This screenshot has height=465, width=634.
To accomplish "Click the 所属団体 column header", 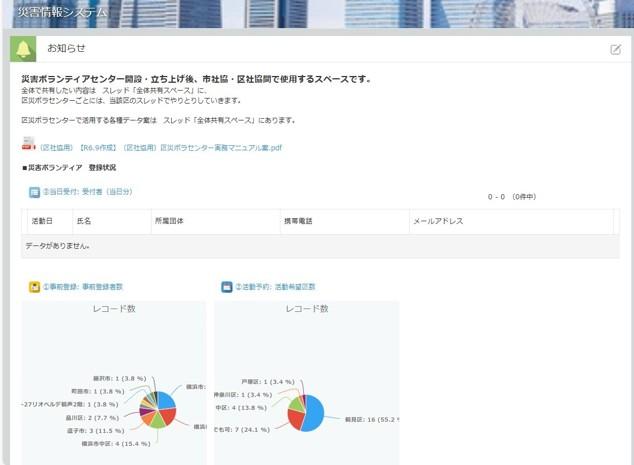I will pos(168,221).
